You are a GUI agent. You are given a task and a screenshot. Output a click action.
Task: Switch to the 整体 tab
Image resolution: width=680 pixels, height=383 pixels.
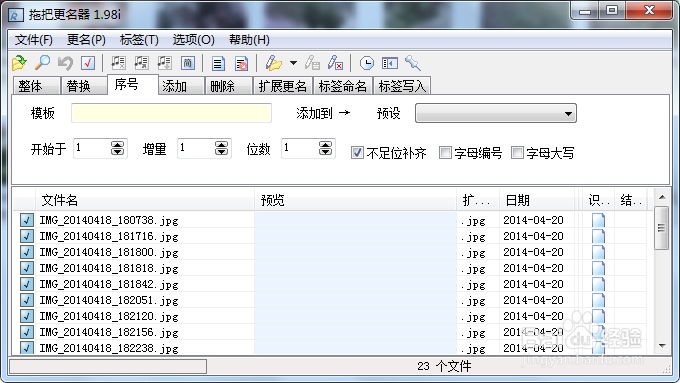pos(36,86)
